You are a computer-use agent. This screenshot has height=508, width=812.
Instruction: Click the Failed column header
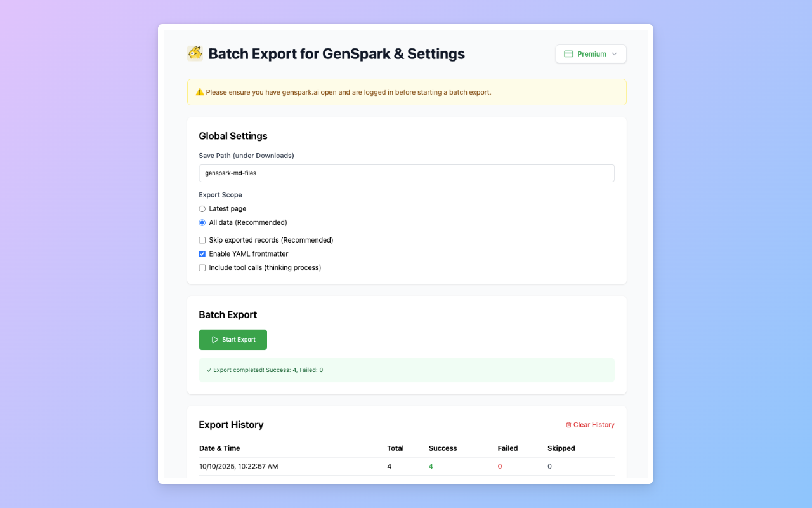(508, 448)
